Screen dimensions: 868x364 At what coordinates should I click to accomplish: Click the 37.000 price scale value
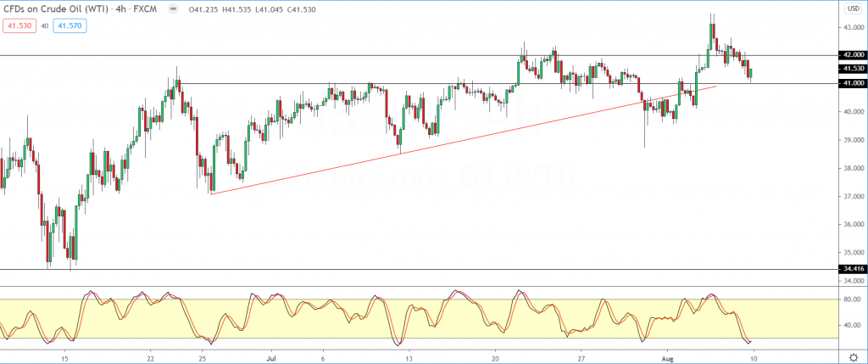tap(853, 197)
